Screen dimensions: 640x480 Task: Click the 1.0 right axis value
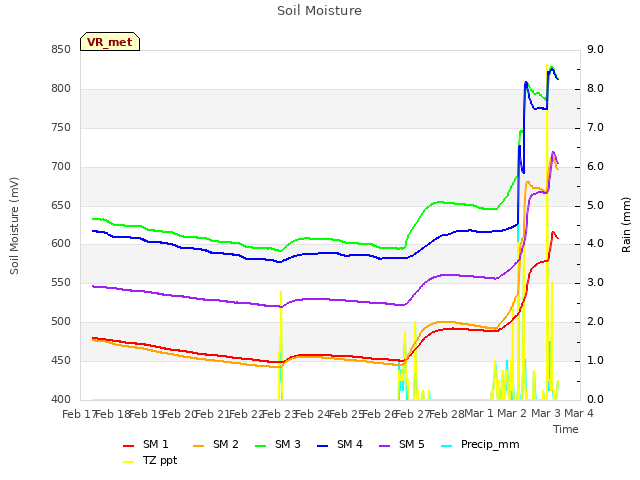click(x=596, y=360)
